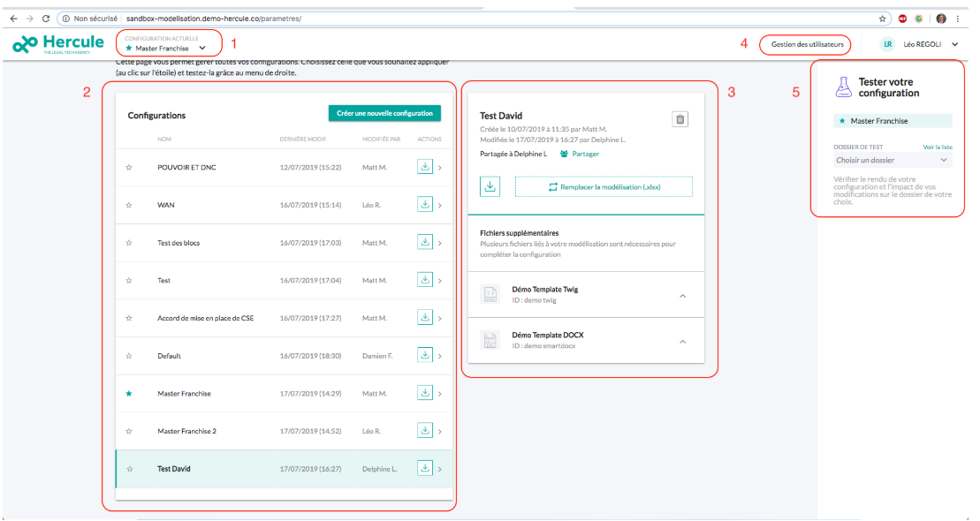The image size is (980, 521).
Task: Star the Master Franchise 2 configuration
Action: tap(129, 431)
